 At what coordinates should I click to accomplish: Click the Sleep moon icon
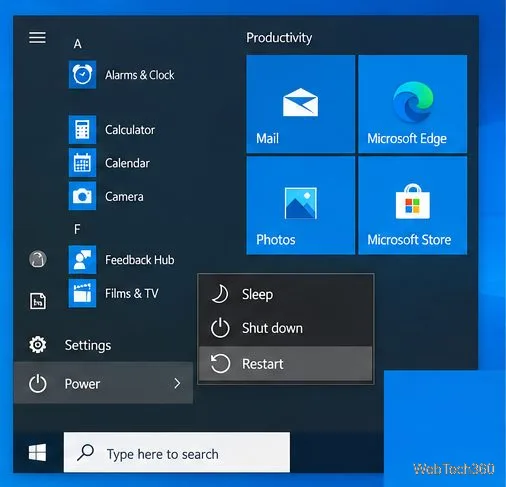(x=220, y=294)
